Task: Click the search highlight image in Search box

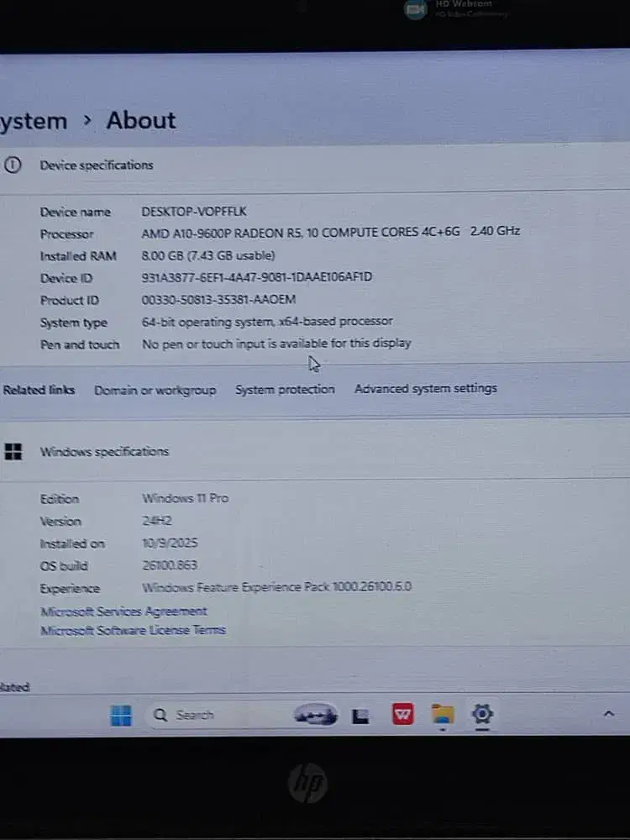Action: pos(316,715)
